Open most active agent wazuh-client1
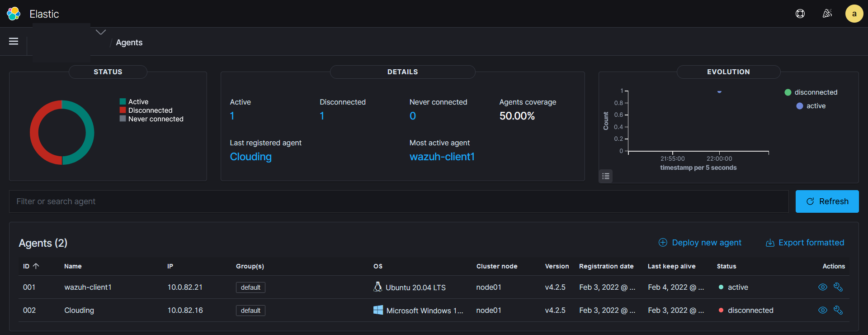The height and width of the screenshot is (335, 868). click(x=442, y=157)
